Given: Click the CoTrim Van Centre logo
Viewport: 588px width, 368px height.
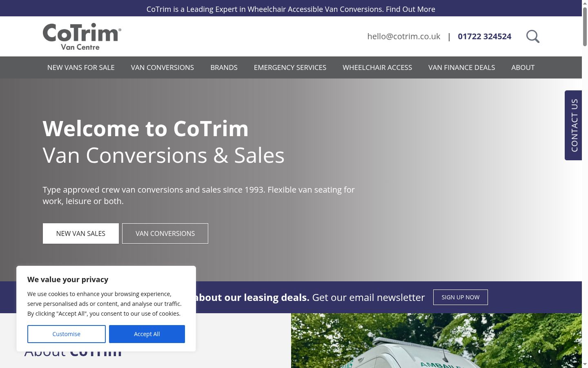Looking at the screenshot, I should pyautogui.click(x=82, y=37).
